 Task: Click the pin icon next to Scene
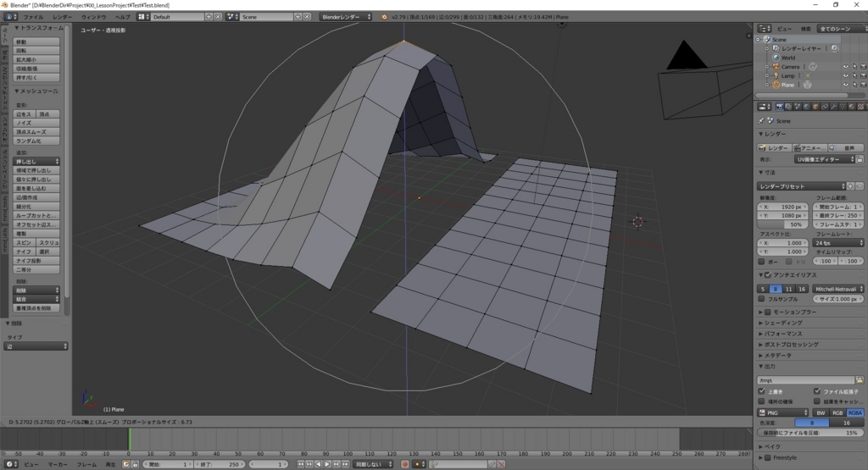pos(761,120)
